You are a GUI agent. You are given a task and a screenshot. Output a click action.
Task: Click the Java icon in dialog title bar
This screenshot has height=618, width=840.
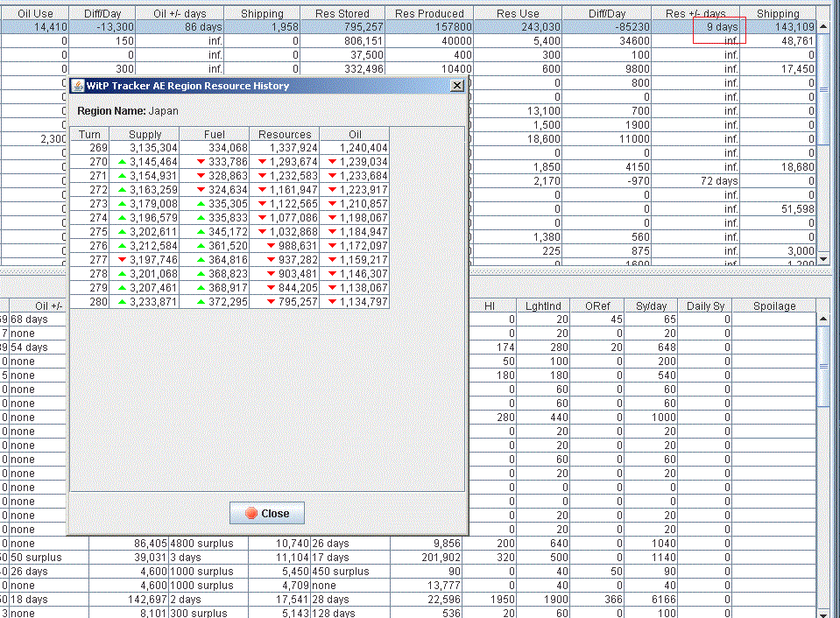point(78,86)
